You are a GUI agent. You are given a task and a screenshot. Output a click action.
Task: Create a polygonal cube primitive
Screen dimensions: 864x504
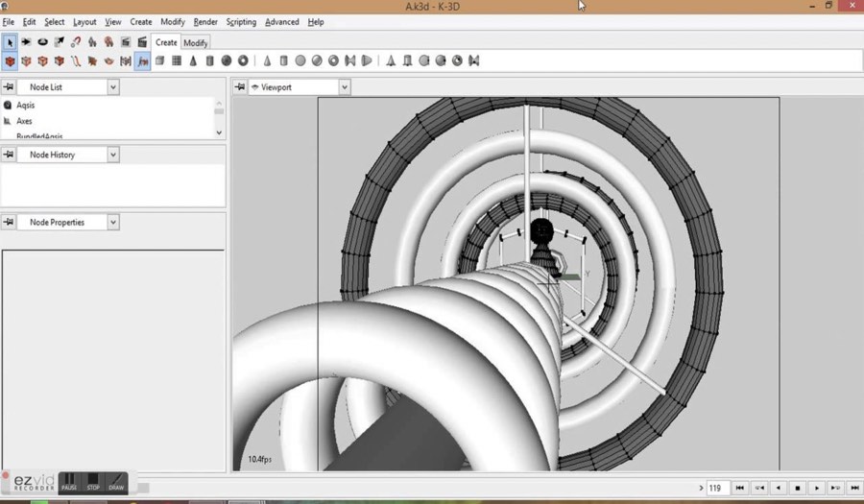(x=160, y=61)
